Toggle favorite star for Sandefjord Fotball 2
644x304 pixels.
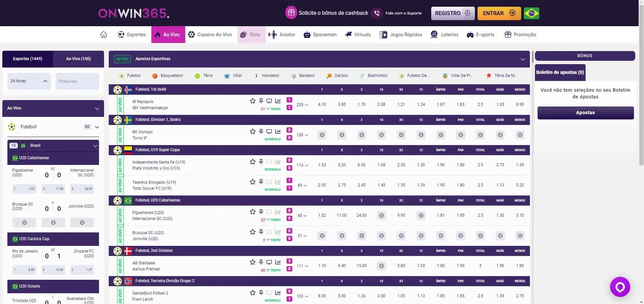(253, 293)
